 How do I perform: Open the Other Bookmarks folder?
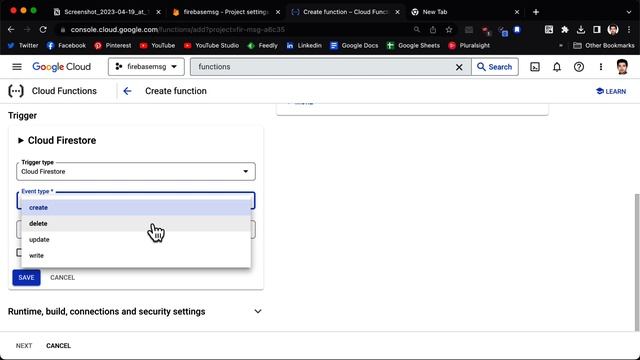[x=604, y=45]
